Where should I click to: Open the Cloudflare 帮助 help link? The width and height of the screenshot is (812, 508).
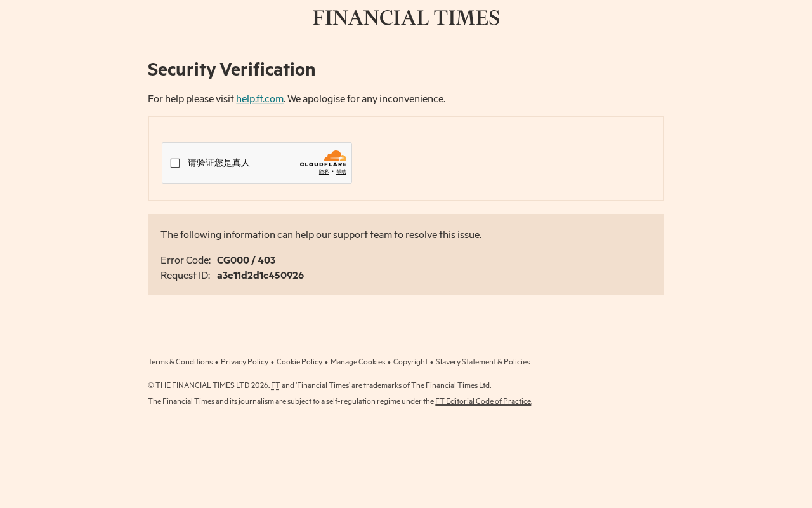point(341,172)
